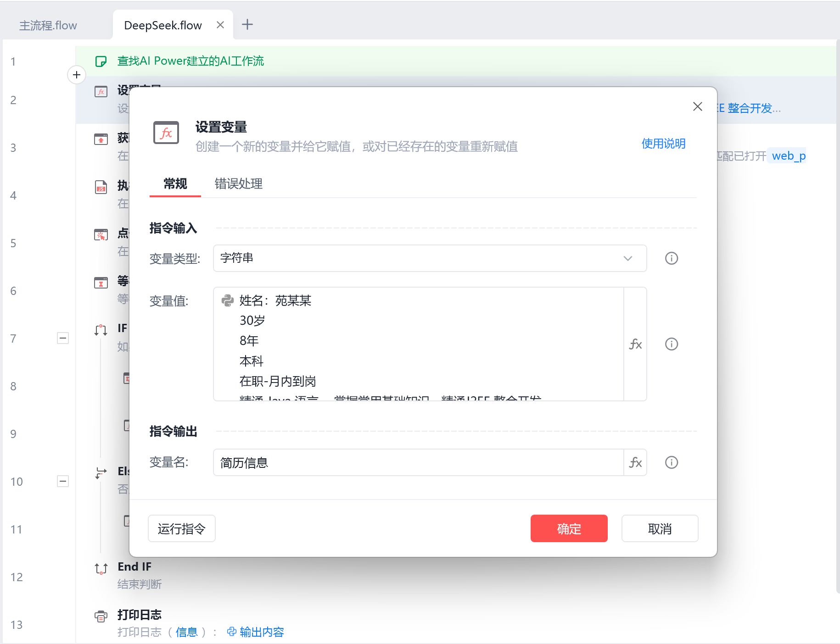Click the web page icon on line 3
This screenshot has height=644, width=840.
(101, 139)
